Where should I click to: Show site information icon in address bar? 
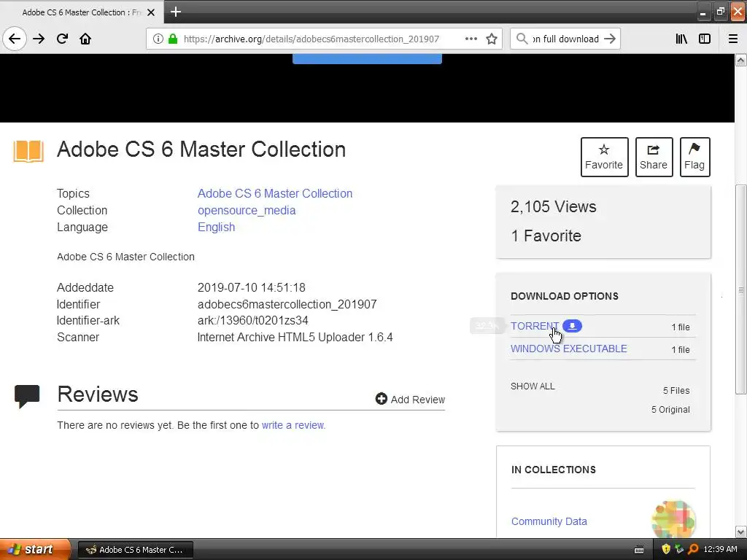[x=158, y=39]
